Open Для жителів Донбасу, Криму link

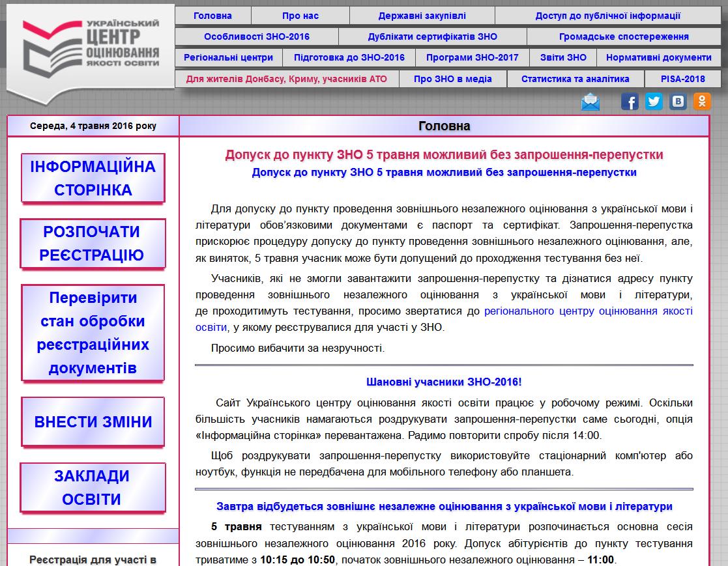[287, 79]
